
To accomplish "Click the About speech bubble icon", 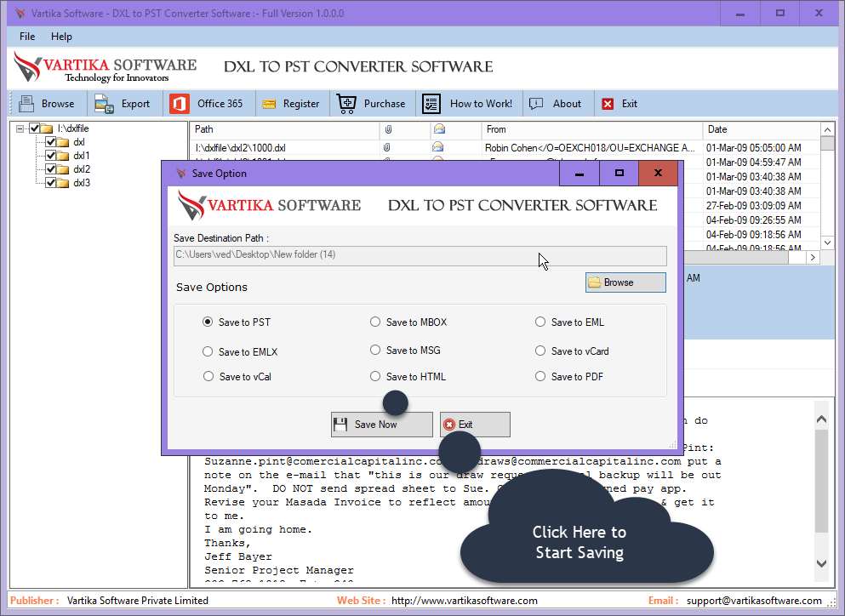I will pos(536,104).
